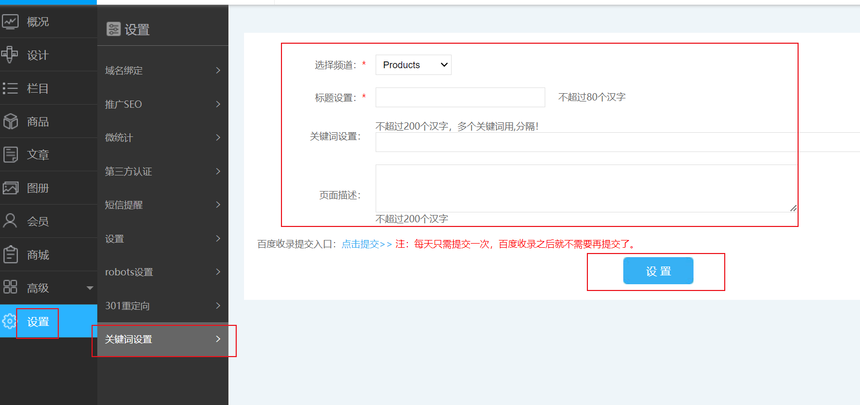Select the 文章 article icon
The image size is (860, 405).
point(11,154)
